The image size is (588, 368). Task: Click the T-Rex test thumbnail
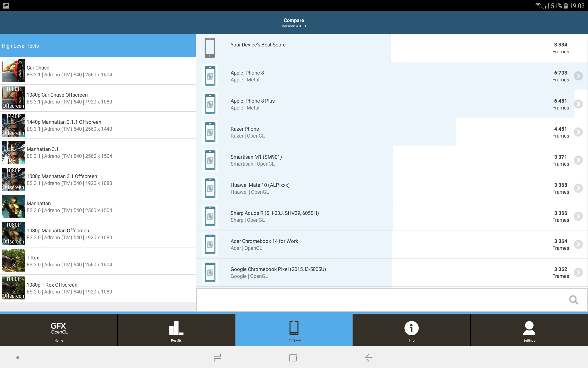pyautogui.click(x=13, y=261)
